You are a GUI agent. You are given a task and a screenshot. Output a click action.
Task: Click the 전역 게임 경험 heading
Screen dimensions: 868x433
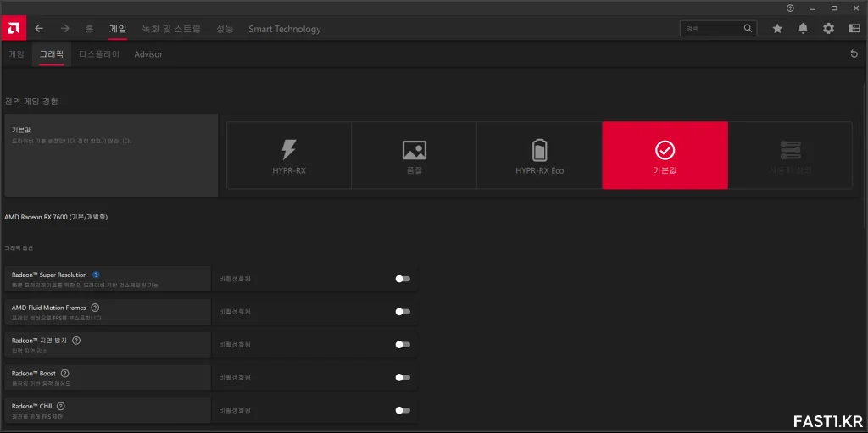[x=31, y=102]
